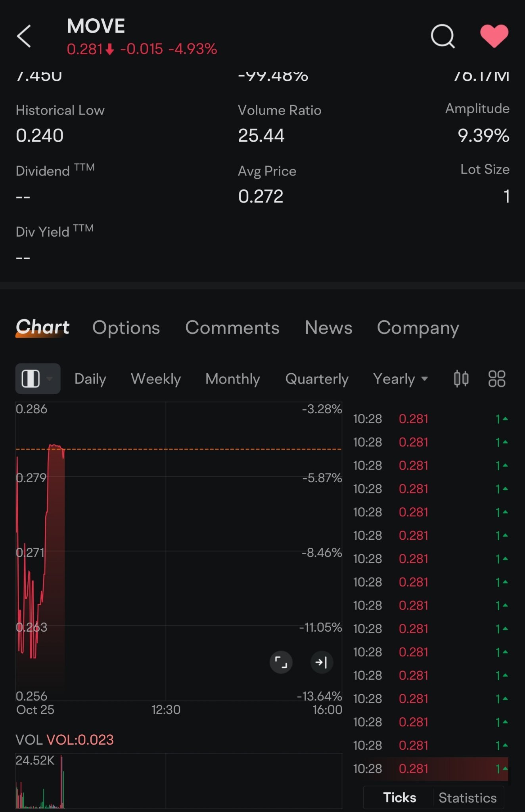This screenshot has height=812, width=525.
Task: Tap the highlighted last tick row
Action: 430,769
